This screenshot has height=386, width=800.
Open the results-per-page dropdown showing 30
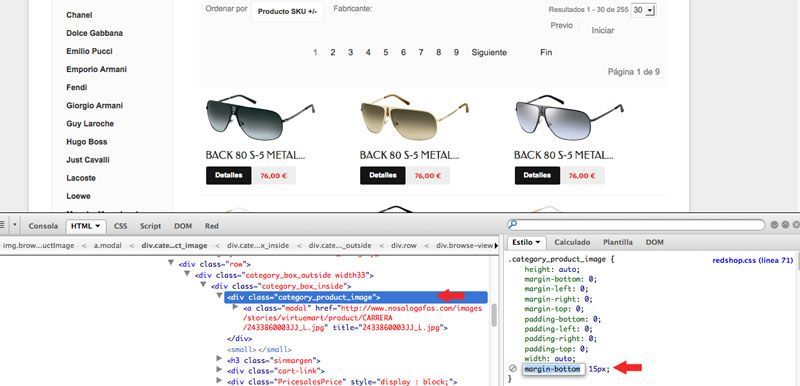coord(643,10)
